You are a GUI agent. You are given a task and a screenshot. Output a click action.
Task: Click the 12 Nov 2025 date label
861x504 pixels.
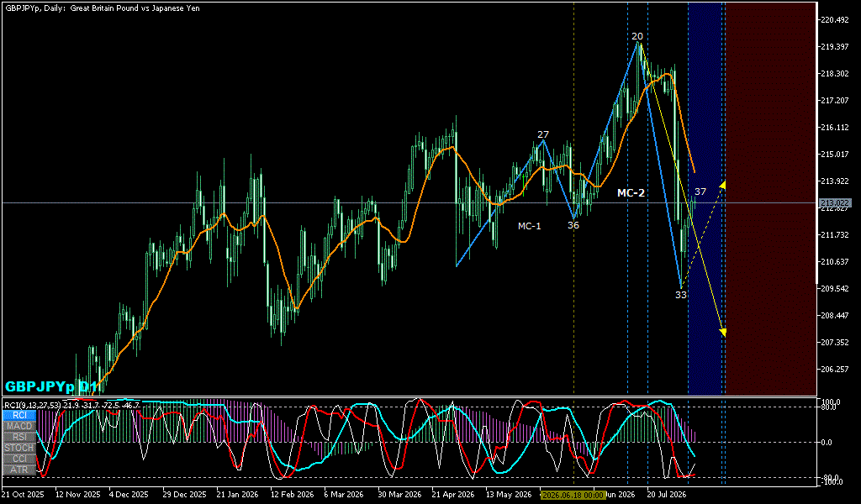77,495
